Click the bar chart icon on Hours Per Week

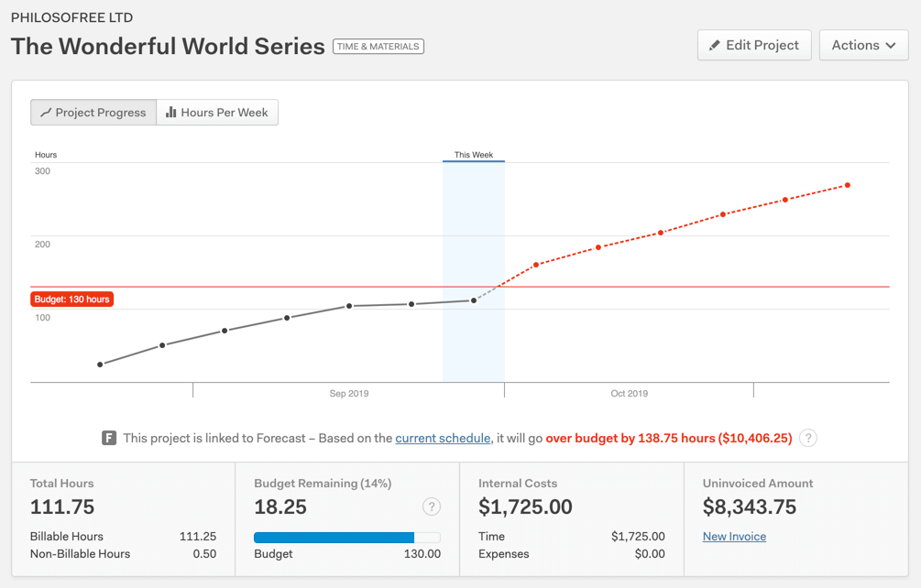[x=171, y=113]
